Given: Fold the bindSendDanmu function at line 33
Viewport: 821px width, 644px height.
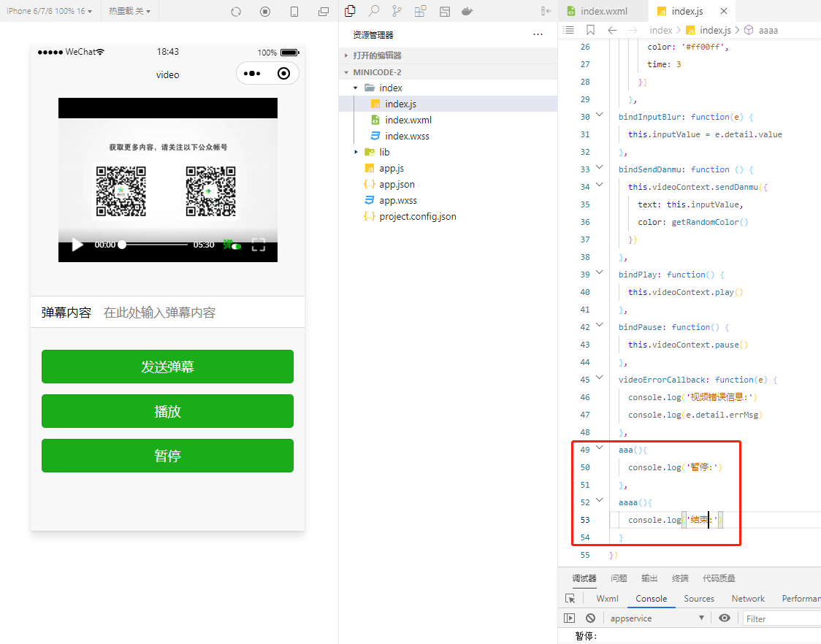Looking at the screenshot, I should click(x=600, y=168).
